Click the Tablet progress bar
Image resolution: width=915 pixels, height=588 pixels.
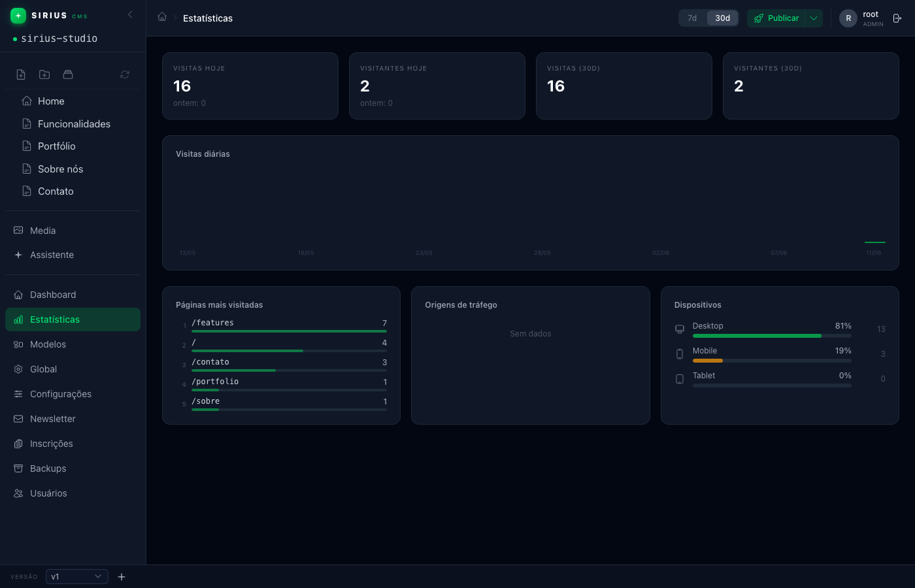point(772,385)
